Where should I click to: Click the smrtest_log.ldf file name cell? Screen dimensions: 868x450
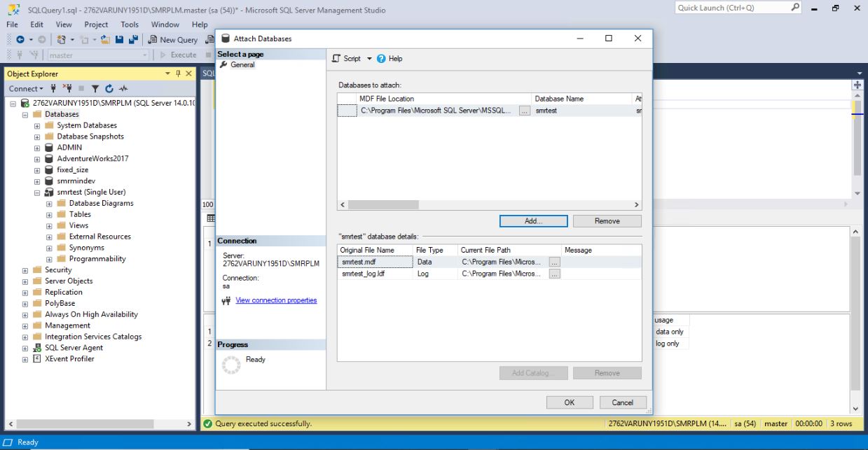pos(376,274)
